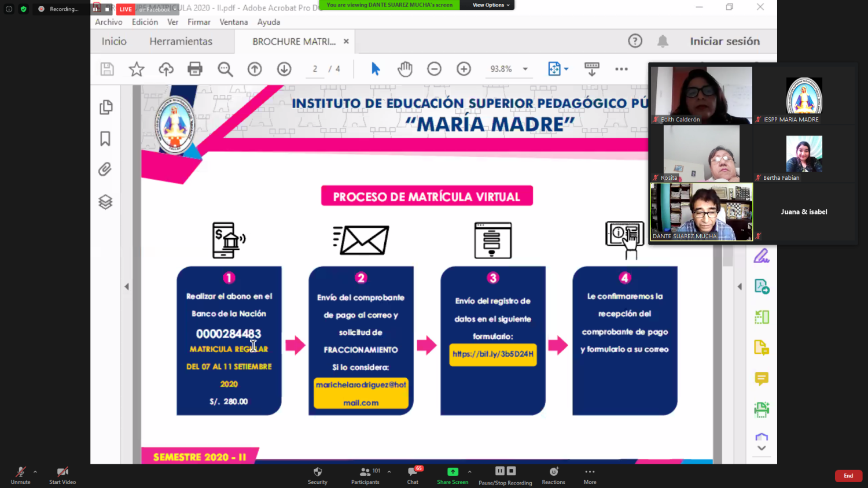Click the Print file icon in Acrobat toolbar
868x488 pixels.
click(195, 69)
